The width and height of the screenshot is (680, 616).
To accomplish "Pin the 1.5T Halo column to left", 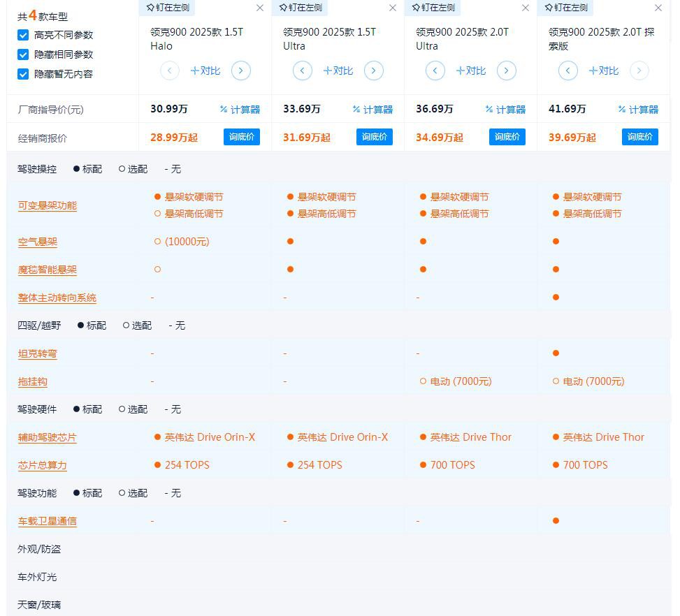I will tap(166, 8).
